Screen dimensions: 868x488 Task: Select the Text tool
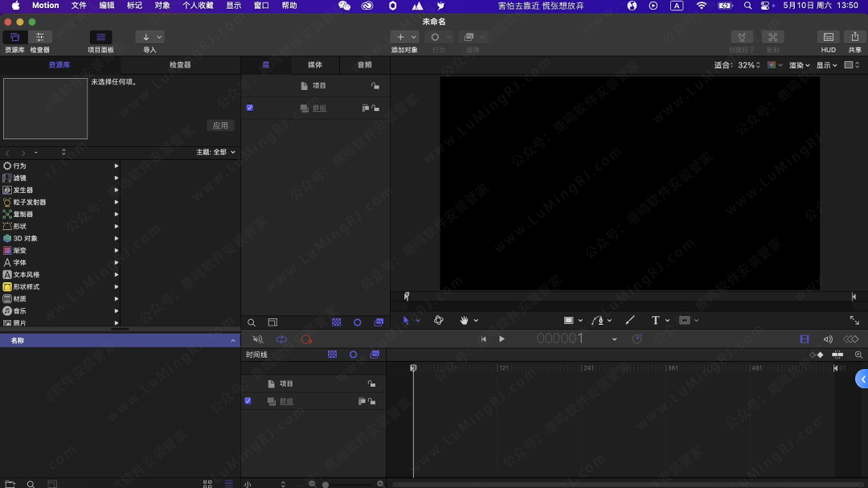655,320
